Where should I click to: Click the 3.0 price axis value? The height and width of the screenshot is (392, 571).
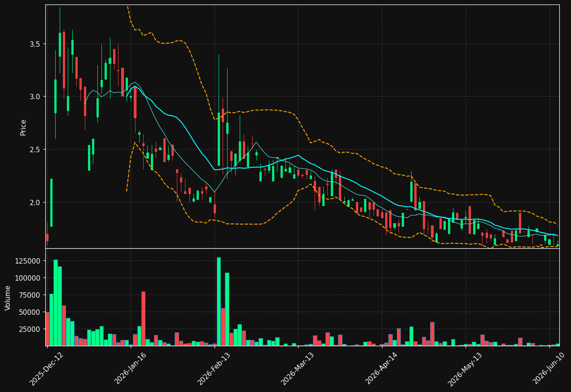point(35,97)
